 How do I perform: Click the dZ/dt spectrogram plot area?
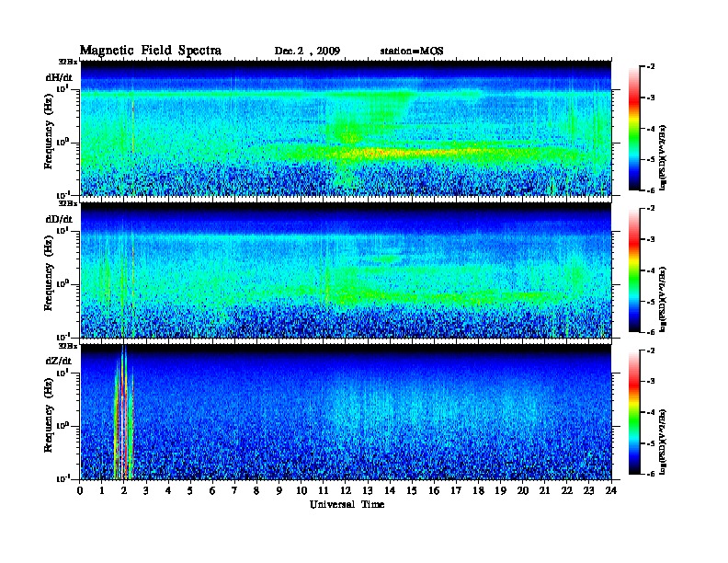click(346, 411)
